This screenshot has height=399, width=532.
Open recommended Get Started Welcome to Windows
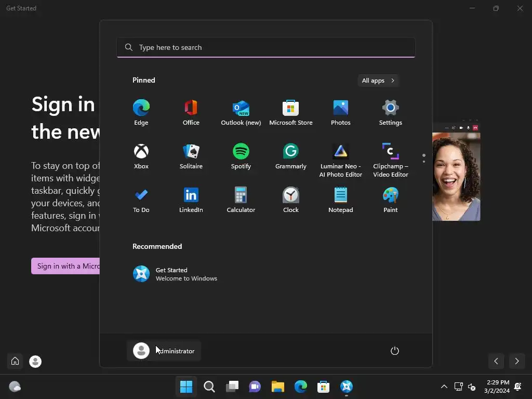(x=175, y=274)
